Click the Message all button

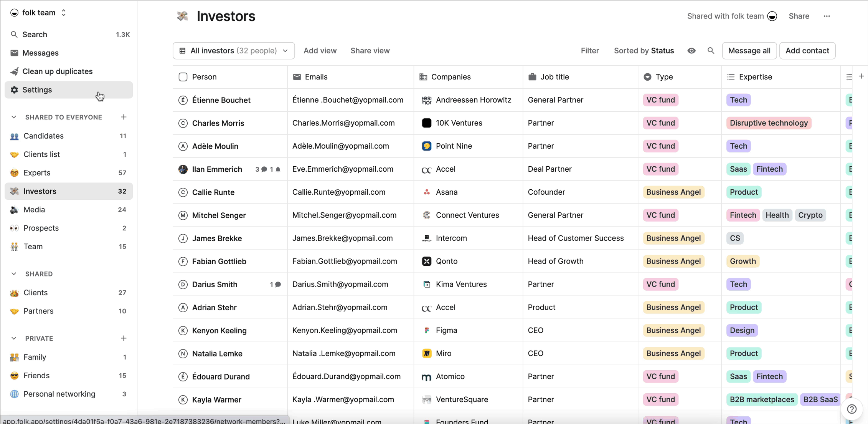[x=749, y=51]
